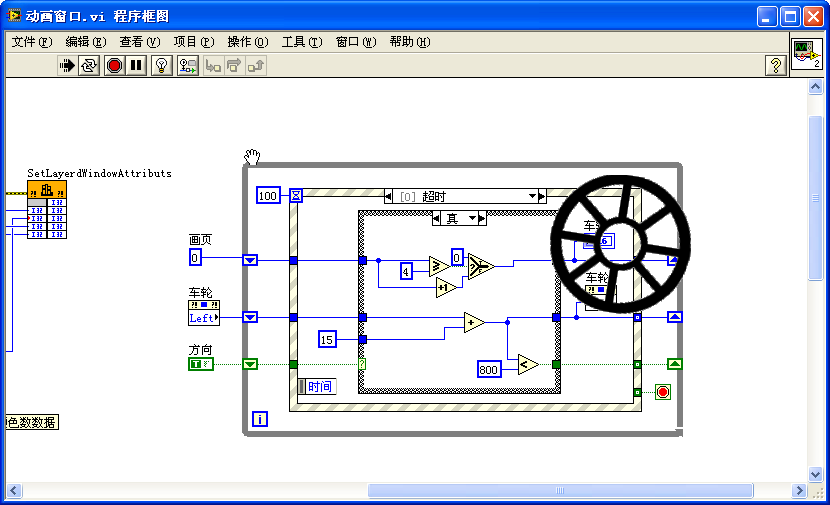Toggle the Pause button in toolbar
This screenshot has height=505, width=830.
pyautogui.click(x=137, y=66)
